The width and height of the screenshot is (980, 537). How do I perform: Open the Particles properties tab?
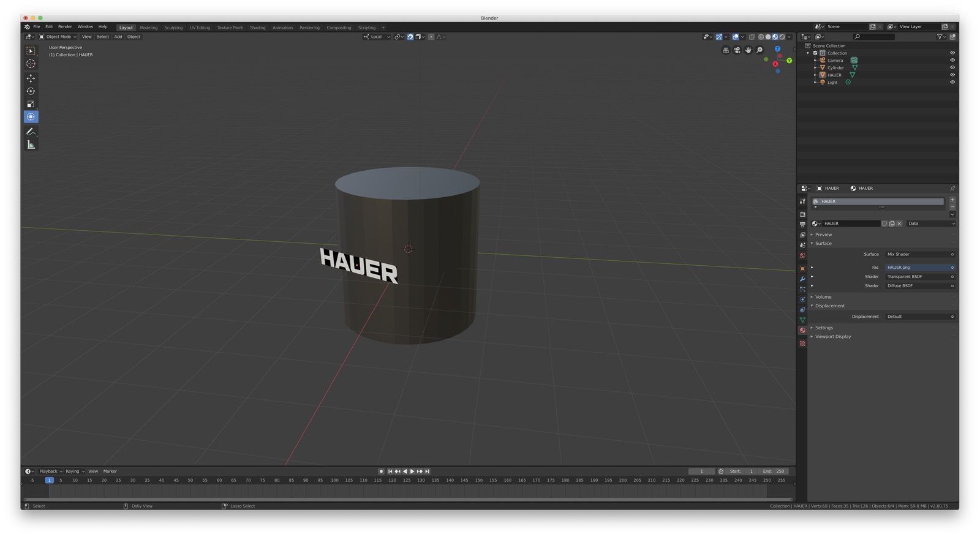point(802,290)
